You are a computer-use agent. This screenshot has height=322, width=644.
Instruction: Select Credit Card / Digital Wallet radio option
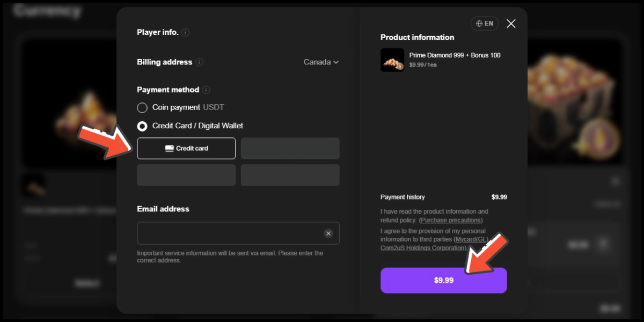(142, 126)
